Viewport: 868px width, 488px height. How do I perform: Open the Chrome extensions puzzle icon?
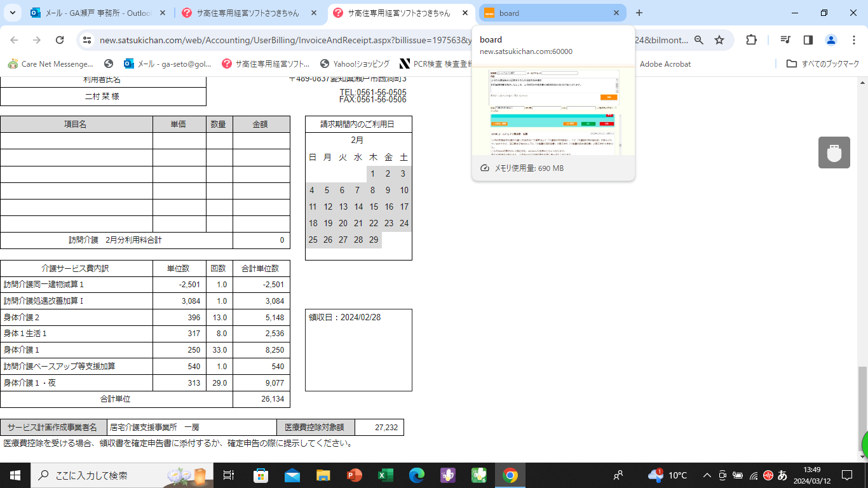(751, 40)
